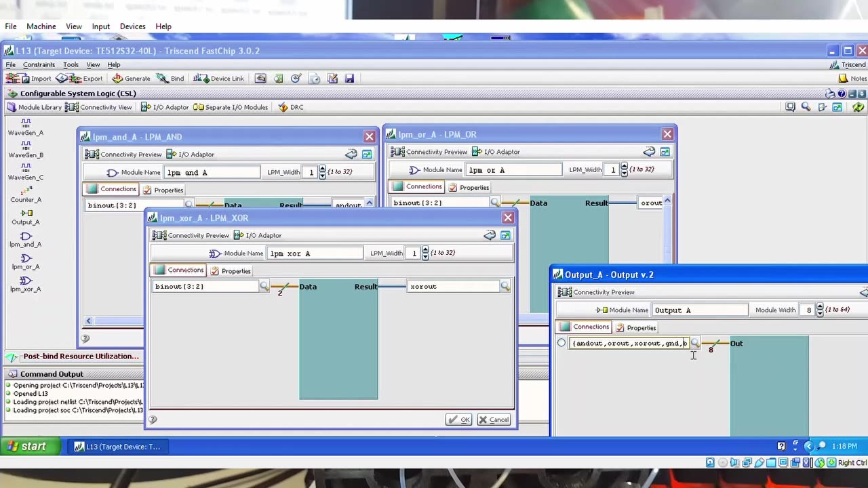The image size is (868, 488).
Task: Open the Module Library
Action: (35, 107)
